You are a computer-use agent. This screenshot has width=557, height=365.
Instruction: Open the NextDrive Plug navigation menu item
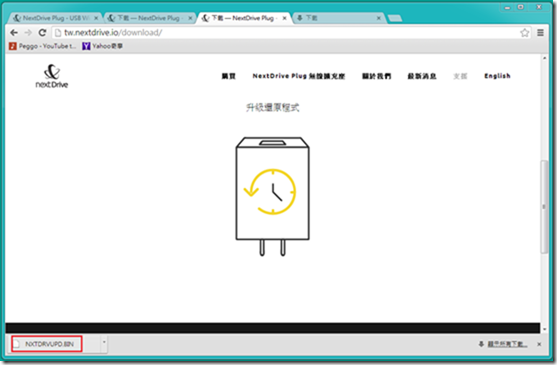[x=299, y=76]
